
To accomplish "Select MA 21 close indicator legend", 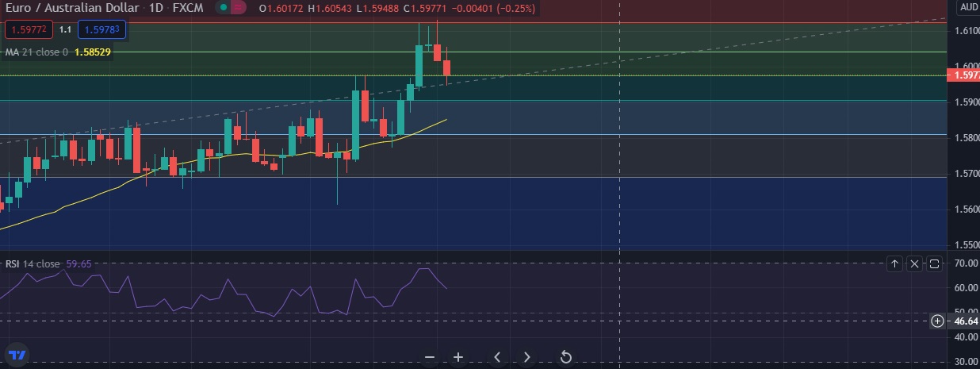I will 36,52.
